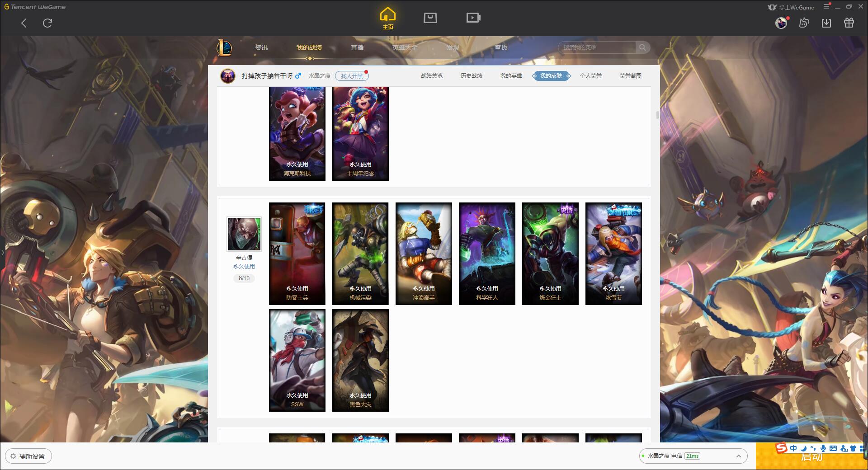Click the summoner profile avatar

[228, 76]
